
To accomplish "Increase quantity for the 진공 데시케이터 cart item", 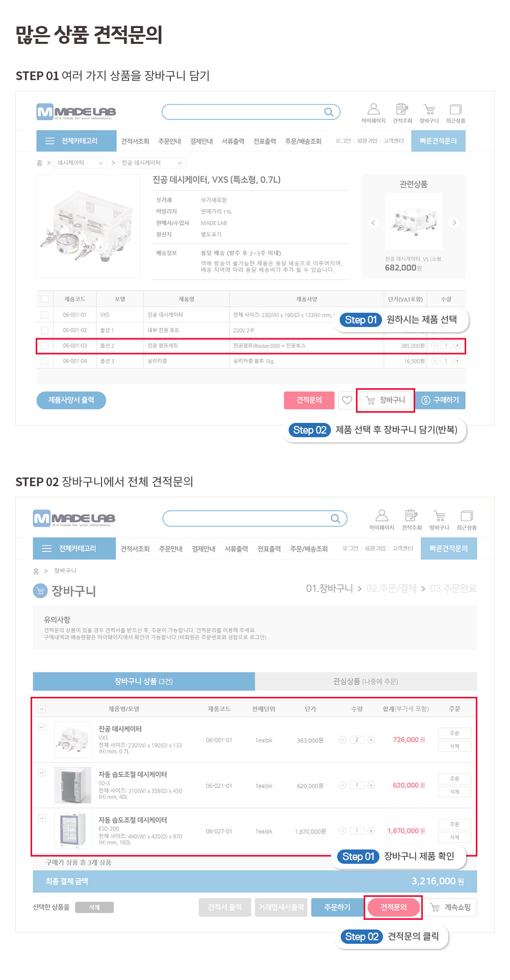I will [x=371, y=740].
